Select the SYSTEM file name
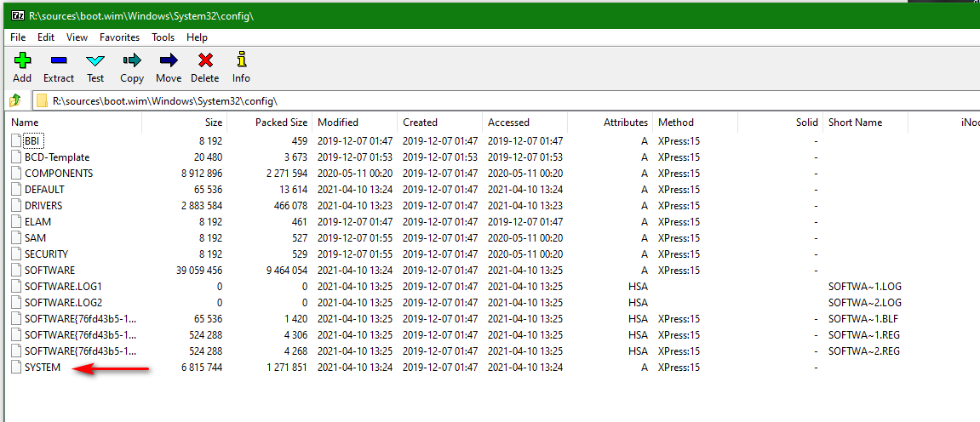The height and width of the screenshot is (422, 980). tap(43, 368)
